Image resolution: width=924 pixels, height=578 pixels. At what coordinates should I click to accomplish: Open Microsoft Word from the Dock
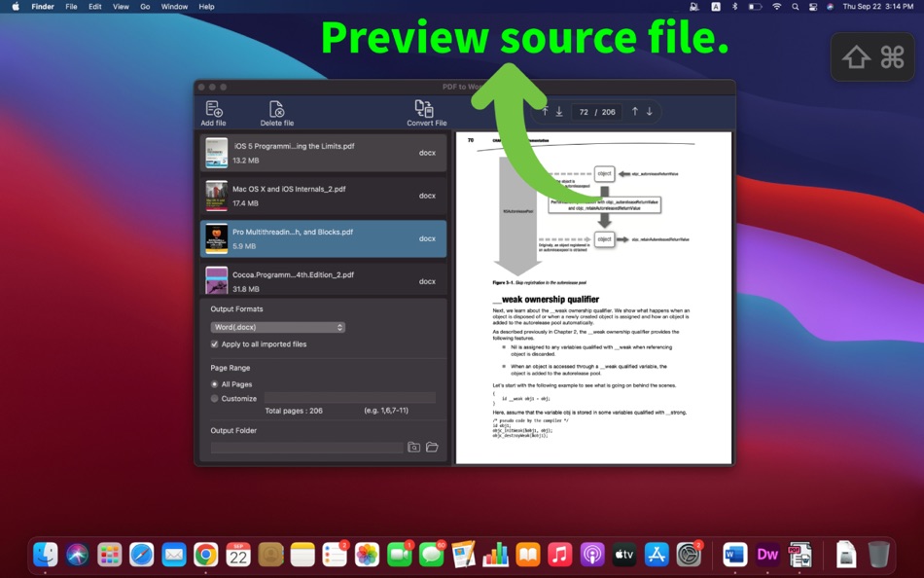[x=735, y=555]
